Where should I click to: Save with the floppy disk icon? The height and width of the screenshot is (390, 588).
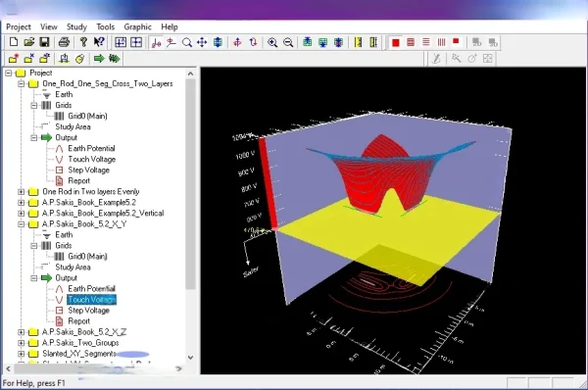coord(44,42)
